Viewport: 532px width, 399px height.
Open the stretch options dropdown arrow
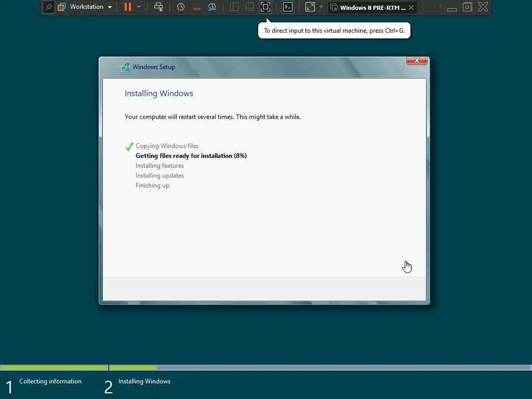point(321,7)
